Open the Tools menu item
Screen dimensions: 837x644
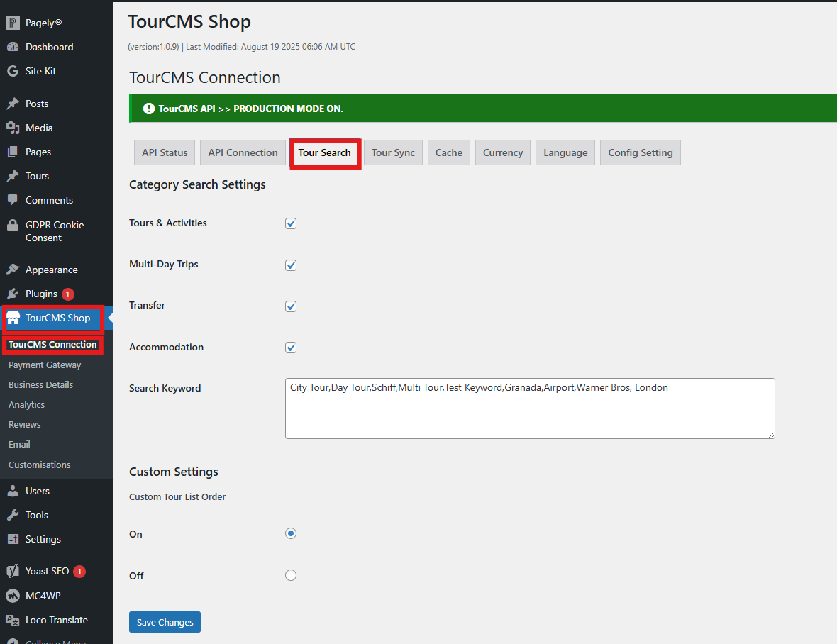coord(37,515)
